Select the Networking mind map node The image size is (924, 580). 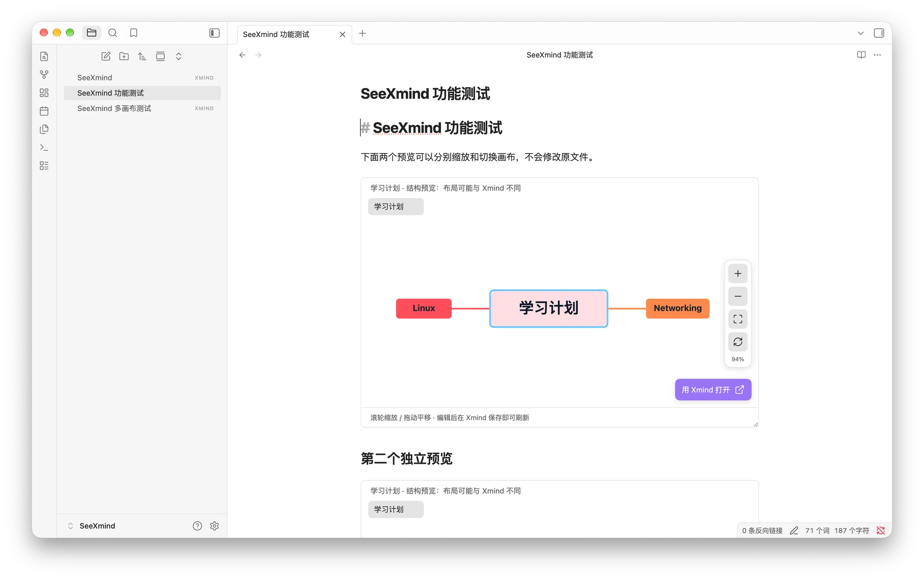click(x=678, y=308)
